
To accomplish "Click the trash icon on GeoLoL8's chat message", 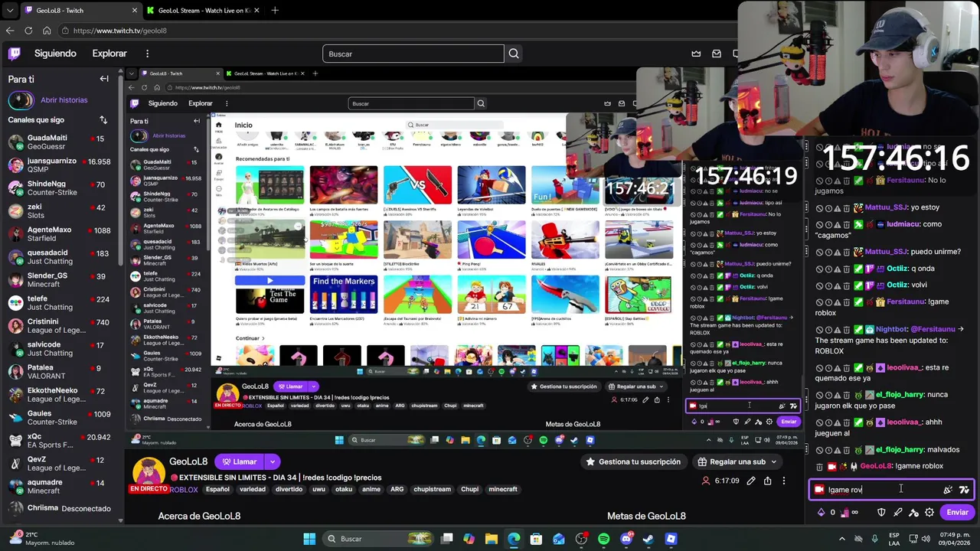I will (819, 466).
